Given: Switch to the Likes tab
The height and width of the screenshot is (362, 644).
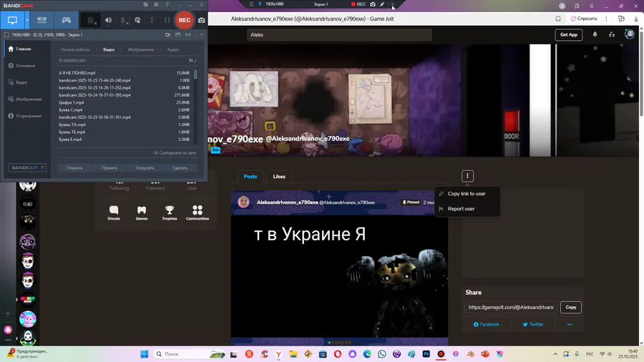Looking at the screenshot, I should click(x=279, y=177).
